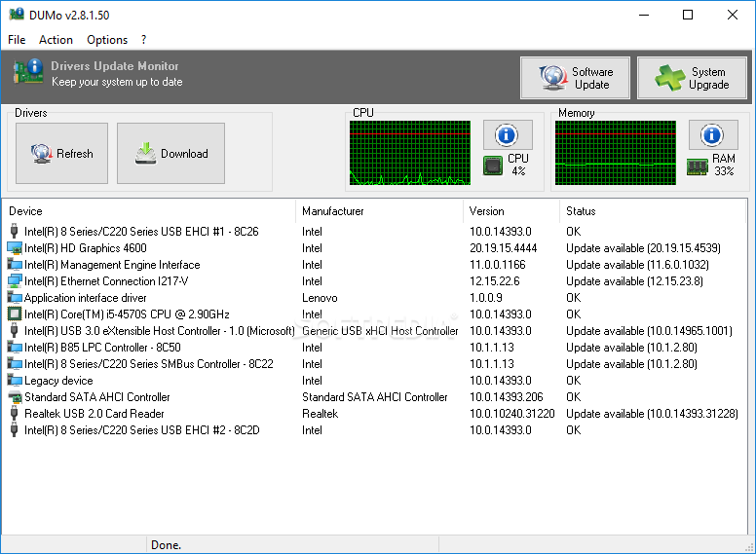This screenshot has width=756, height=554.
Task: Sort the list by Device column
Action: click(x=149, y=211)
